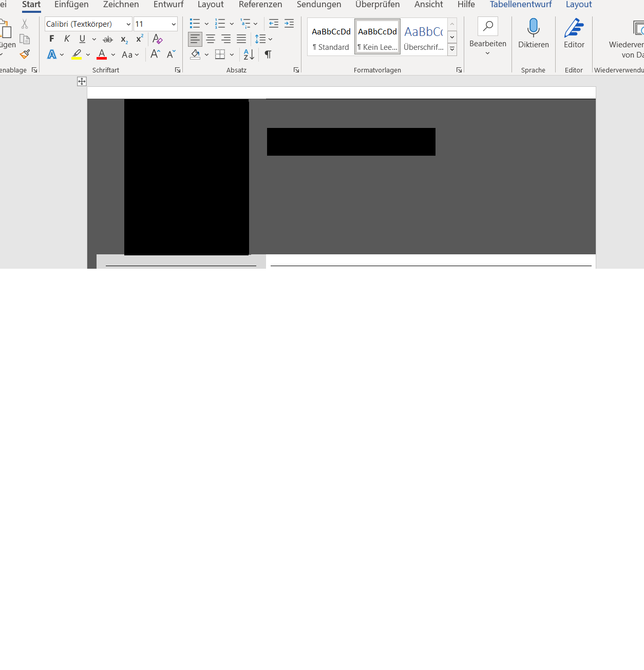Increase paragraph indent
644x670 pixels.
tap(289, 24)
